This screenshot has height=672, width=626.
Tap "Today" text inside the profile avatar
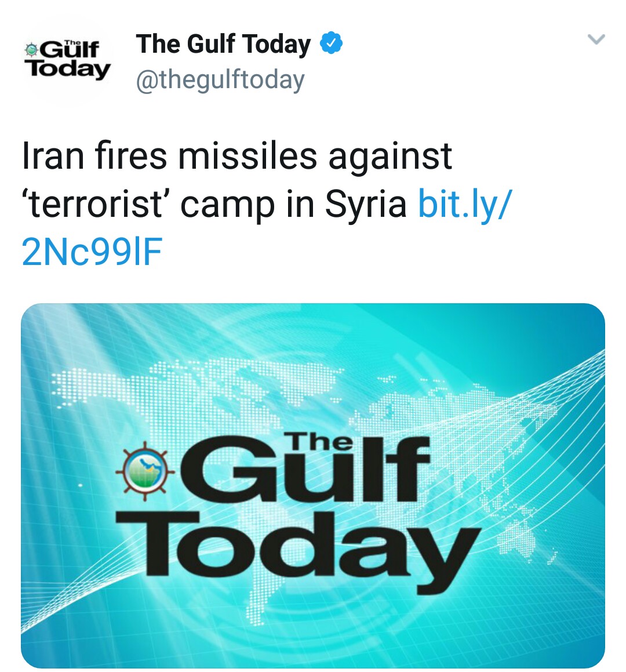[x=68, y=69]
